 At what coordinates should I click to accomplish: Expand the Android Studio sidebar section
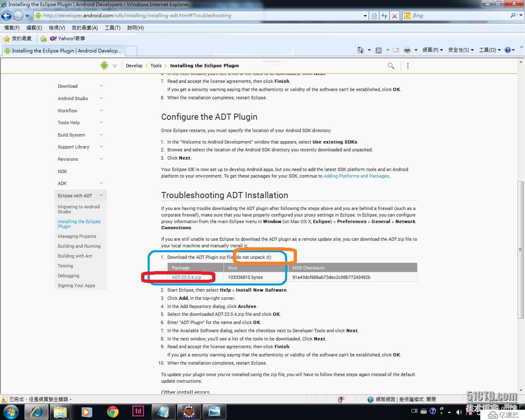pos(101,98)
